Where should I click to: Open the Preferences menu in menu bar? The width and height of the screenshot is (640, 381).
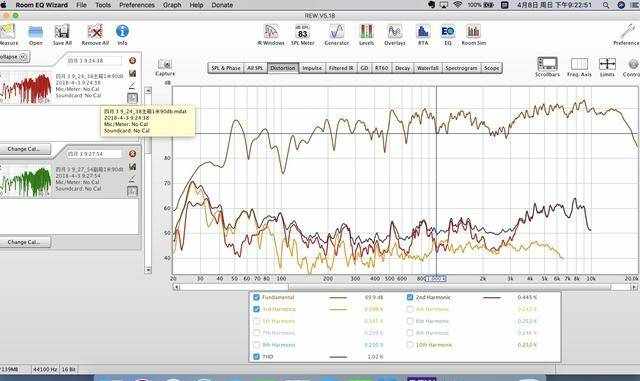tap(137, 5)
